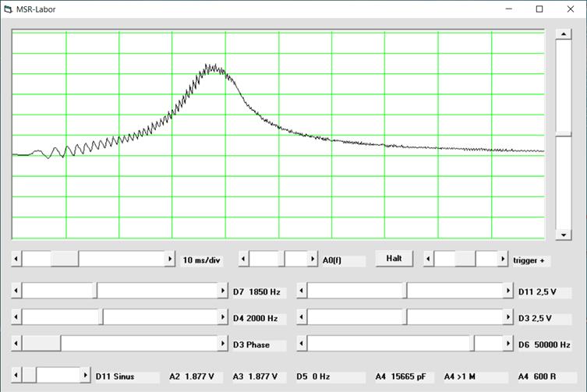Click scroll-down arrow of vertical plot scrollbar
Image resolution: width=587 pixels, height=392 pixels.
pyautogui.click(x=563, y=235)
